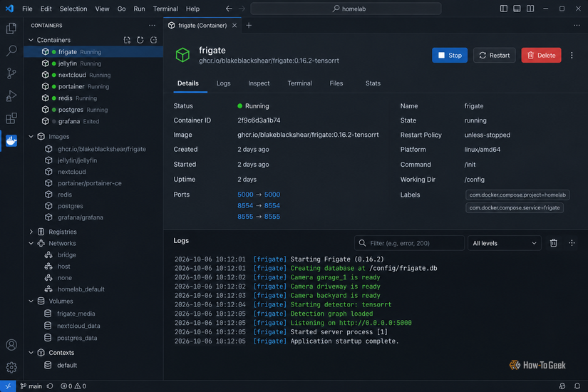Open port 8554 mapping link
Image resolution: width=588 pixels, height=392 pixels.
point(259,205)
